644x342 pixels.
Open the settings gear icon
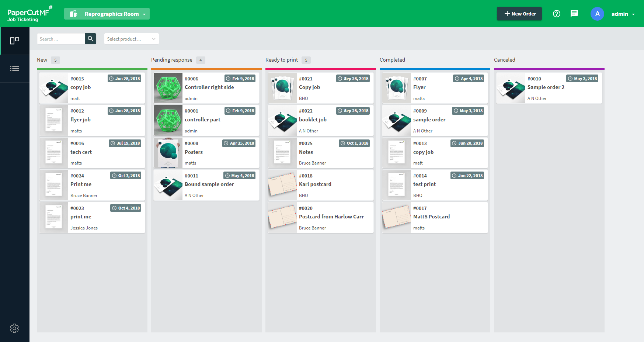point(14,328)
